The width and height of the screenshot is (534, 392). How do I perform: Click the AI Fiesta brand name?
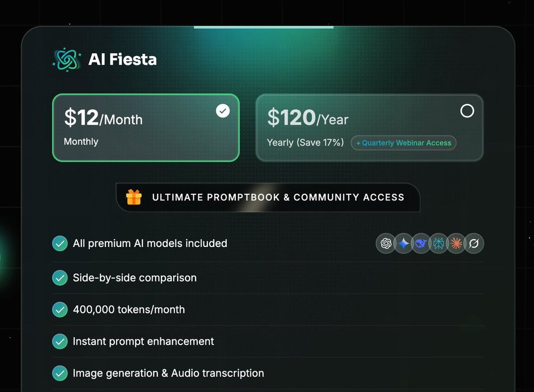click(123, 59)
